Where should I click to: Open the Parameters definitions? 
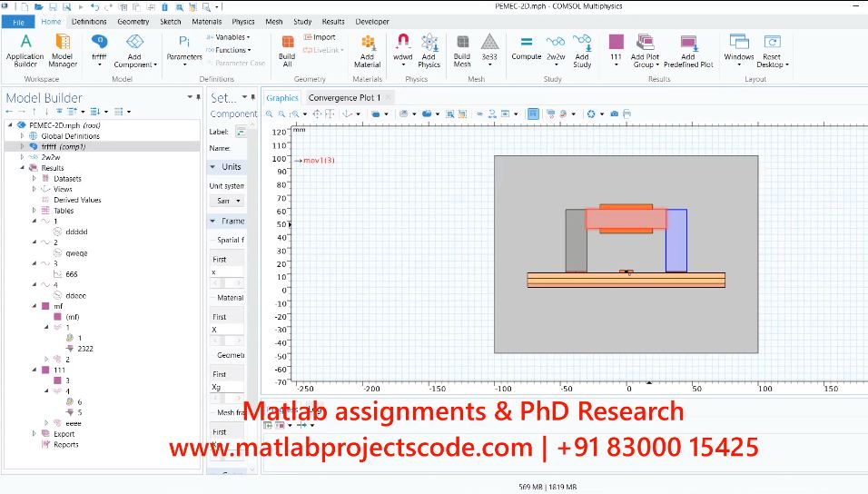pos(184,50)
